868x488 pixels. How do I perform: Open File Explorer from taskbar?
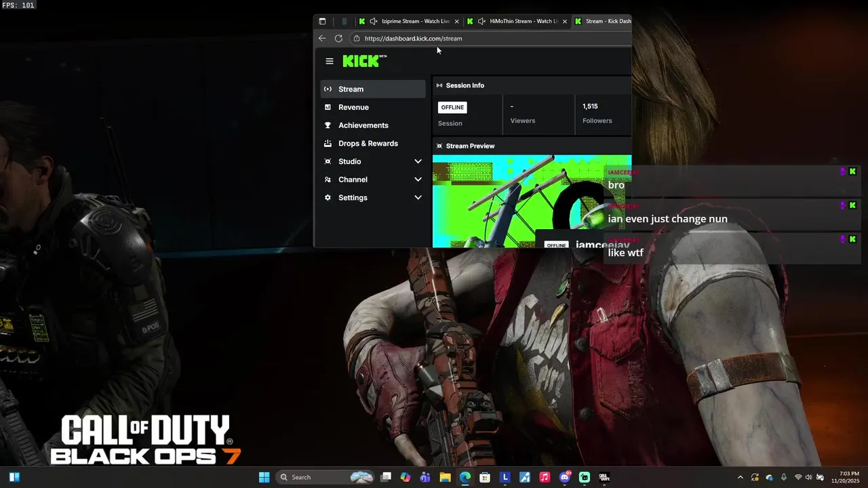point(445,477)
